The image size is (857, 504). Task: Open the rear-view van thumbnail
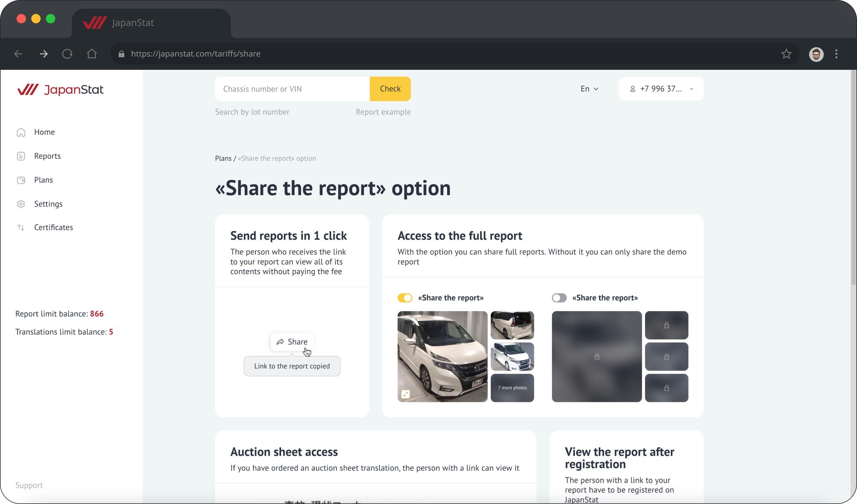[x=512, y=325]
